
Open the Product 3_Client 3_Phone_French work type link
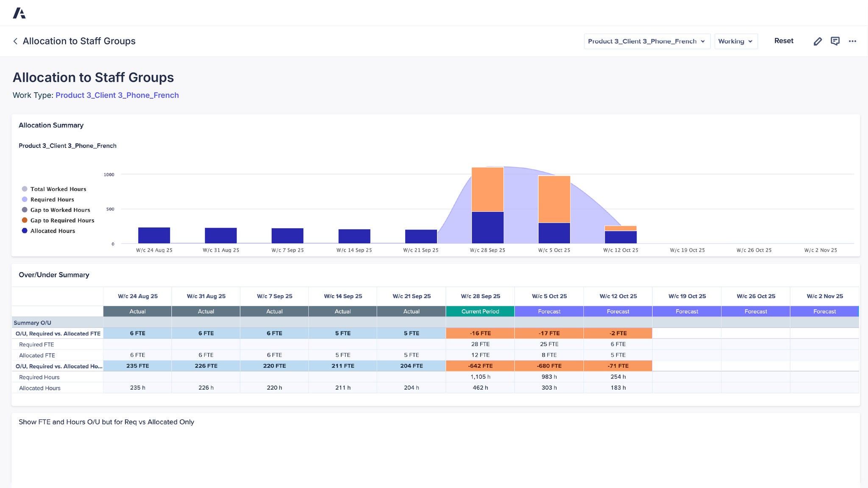click(117, 95)
